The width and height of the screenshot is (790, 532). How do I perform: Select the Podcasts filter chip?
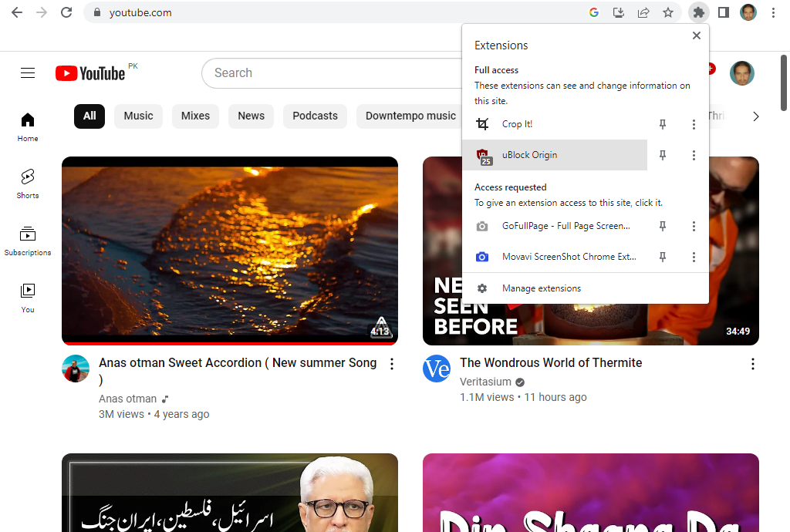coord(315,116)
